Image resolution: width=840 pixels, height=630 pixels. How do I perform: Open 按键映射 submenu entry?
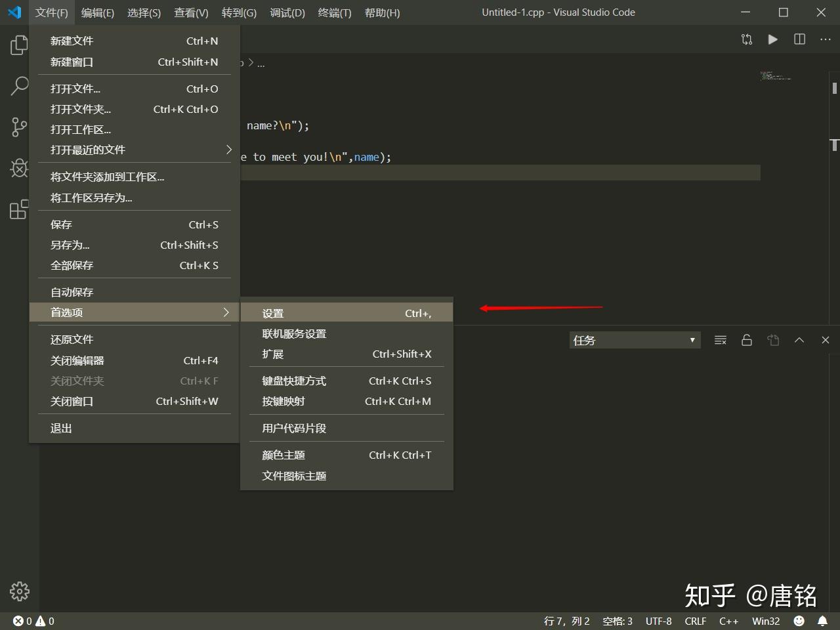coord(346,401)
